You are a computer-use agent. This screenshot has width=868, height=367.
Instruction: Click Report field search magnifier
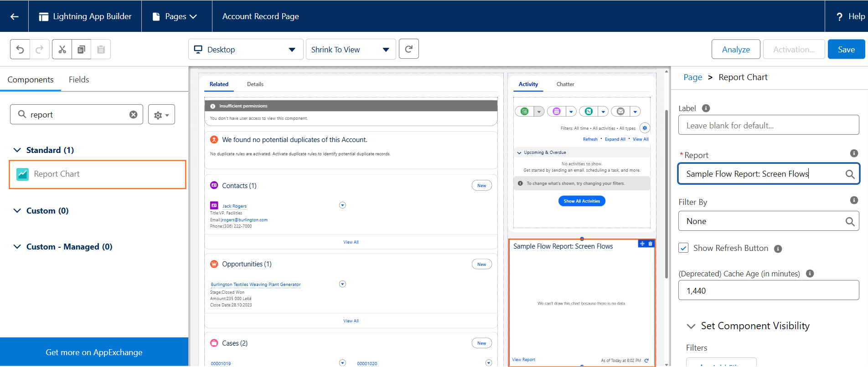(x=850, y=174)
